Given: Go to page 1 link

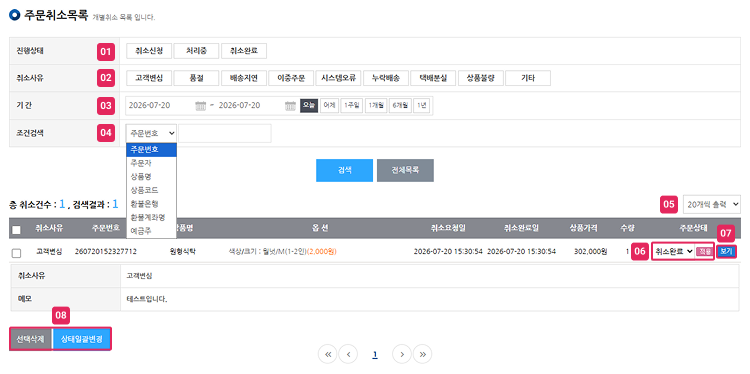Looking at the screenshot, I should (375, 354).
